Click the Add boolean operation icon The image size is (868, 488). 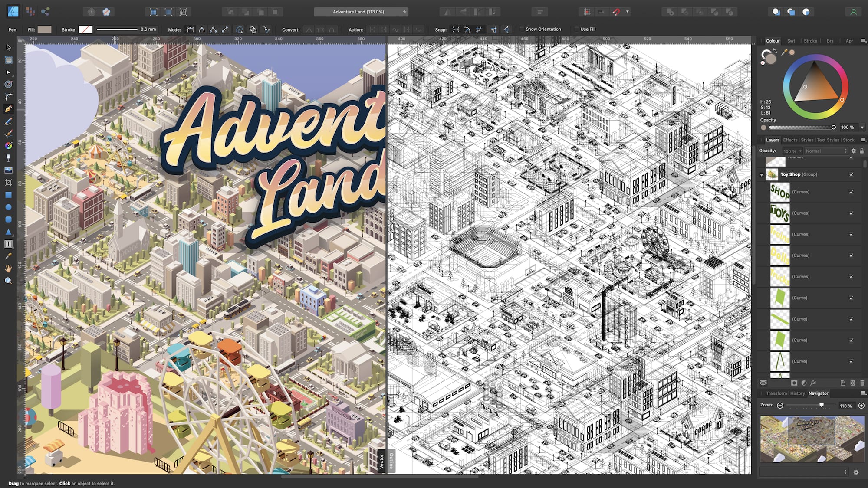click(670, 12)
